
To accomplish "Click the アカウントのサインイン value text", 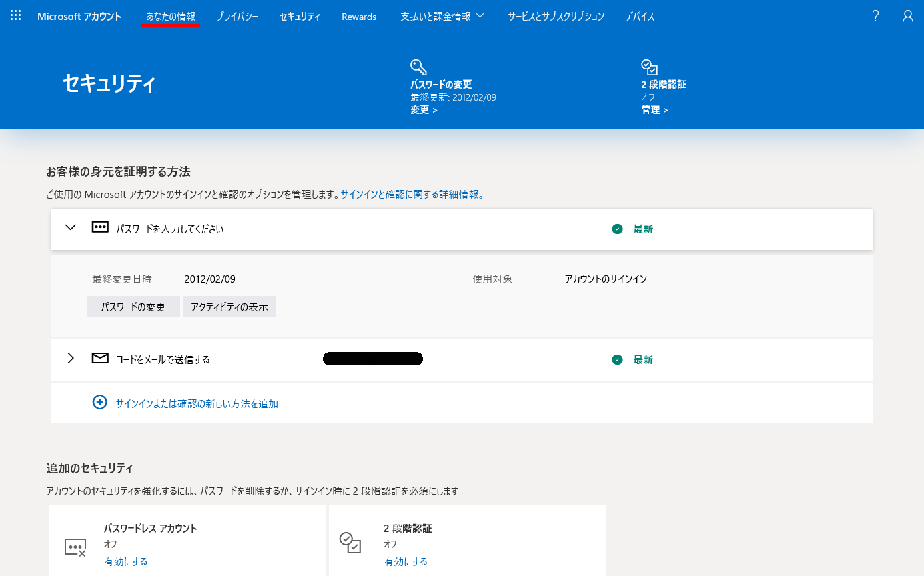I will (x=606, y=279).
